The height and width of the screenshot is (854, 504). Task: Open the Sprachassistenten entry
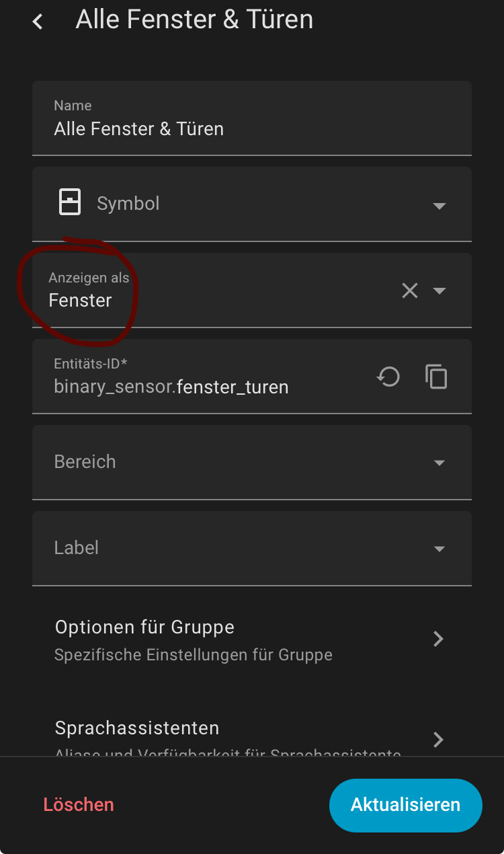click(x=137, y=728)
